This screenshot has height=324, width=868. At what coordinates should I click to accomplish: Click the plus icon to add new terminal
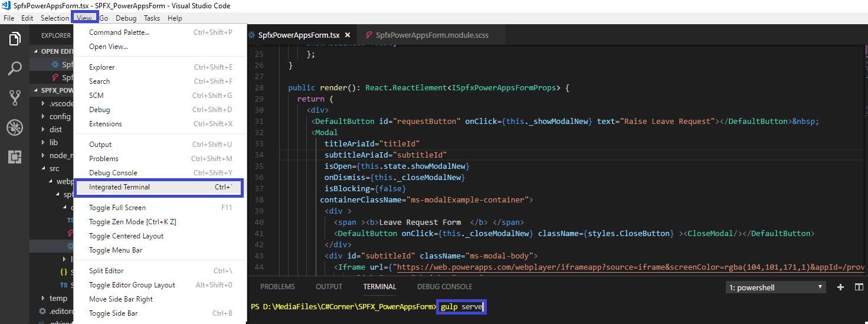tap(841, 287)
